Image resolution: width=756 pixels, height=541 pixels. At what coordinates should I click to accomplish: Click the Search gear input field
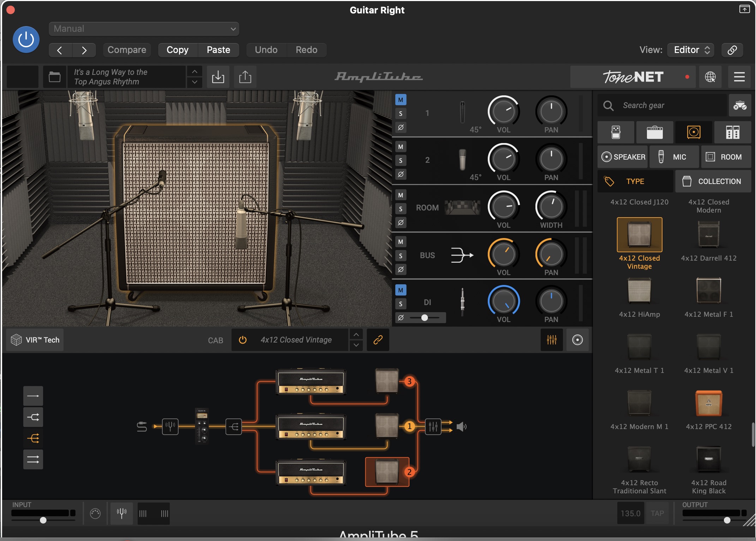pyautogui.click(x=662, y=105)
